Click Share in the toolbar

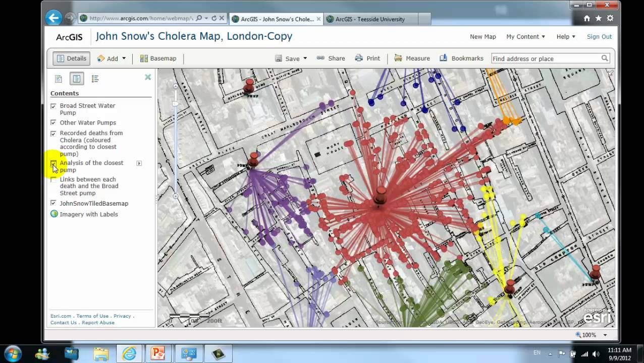tap(331, 58)
